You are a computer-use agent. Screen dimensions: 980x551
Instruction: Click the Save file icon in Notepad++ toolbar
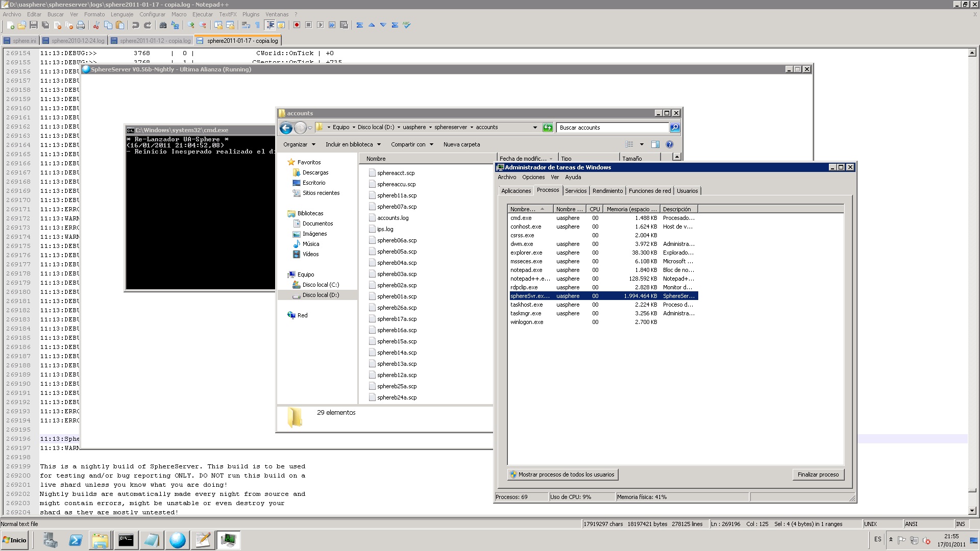34,25
